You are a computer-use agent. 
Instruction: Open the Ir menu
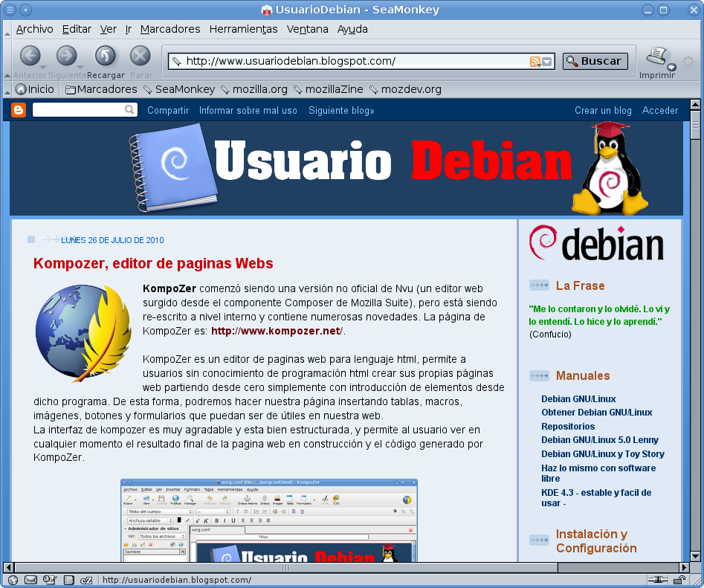point(129,29)
